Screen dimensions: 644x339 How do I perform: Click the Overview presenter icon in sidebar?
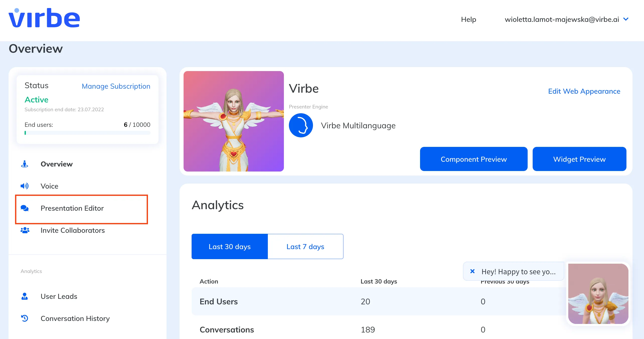[x=25, y=164]
